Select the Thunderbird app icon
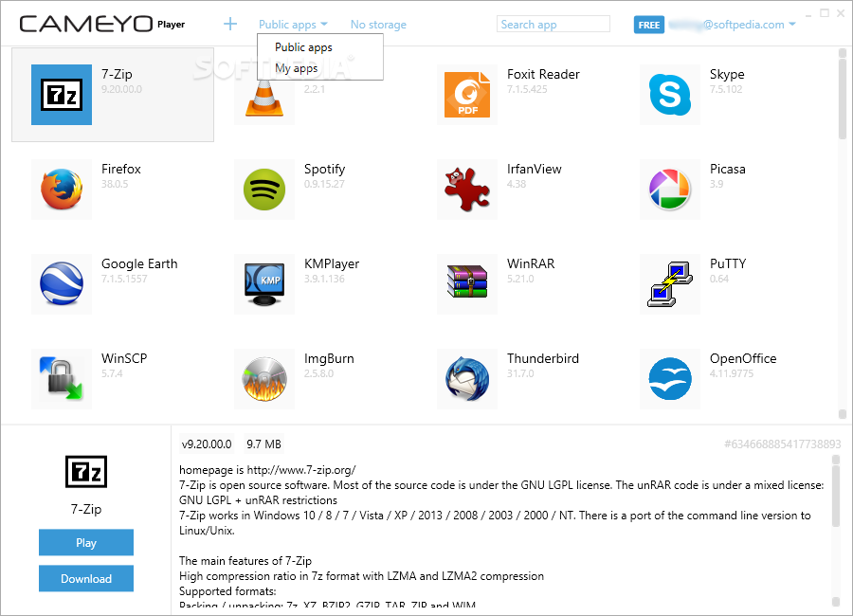The width and height of the screenshot is (853, 616). (x=467, y=379)
